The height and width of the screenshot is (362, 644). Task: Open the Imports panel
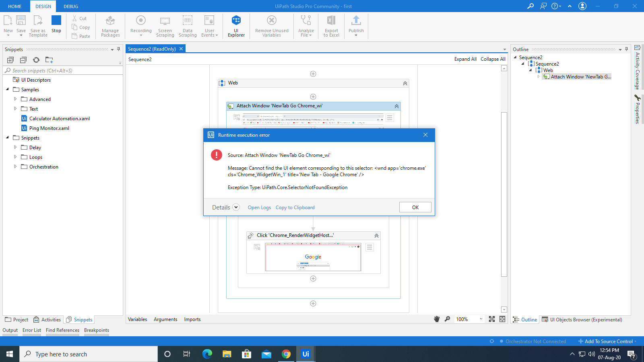[192, 319]
